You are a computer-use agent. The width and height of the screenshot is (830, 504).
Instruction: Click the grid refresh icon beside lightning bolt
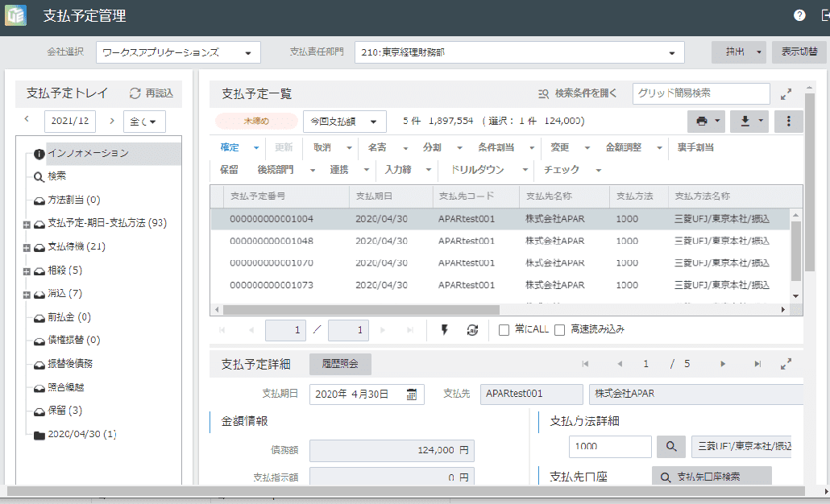472,329
